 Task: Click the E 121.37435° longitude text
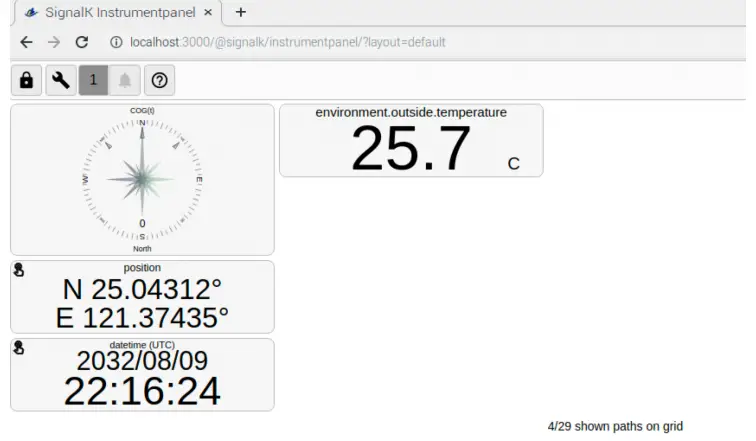pos(142,318)
